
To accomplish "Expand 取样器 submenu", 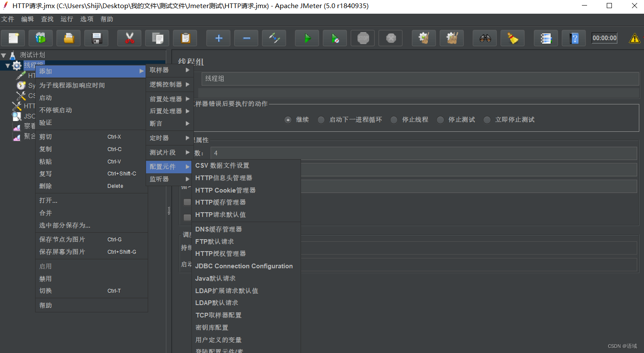I will 170,70.
